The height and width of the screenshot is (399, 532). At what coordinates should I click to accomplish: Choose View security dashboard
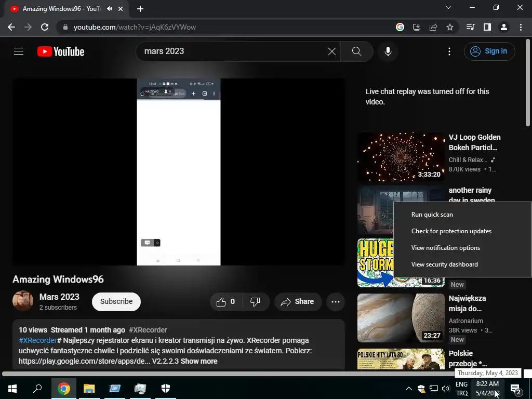(462, 264)
